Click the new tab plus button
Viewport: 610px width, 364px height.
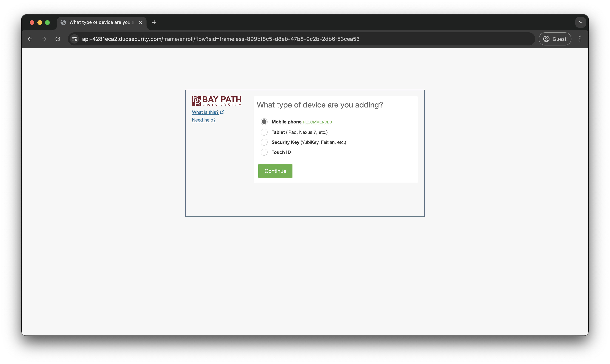tap(154, 22)
